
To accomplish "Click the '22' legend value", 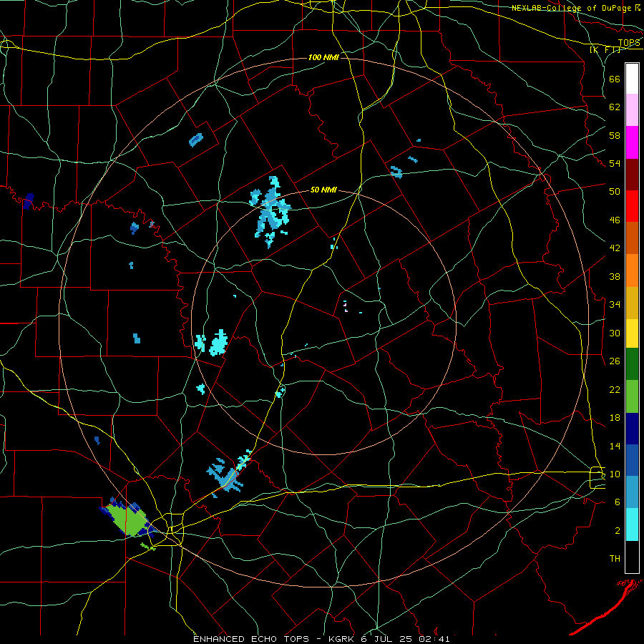I will pos(615,389).
